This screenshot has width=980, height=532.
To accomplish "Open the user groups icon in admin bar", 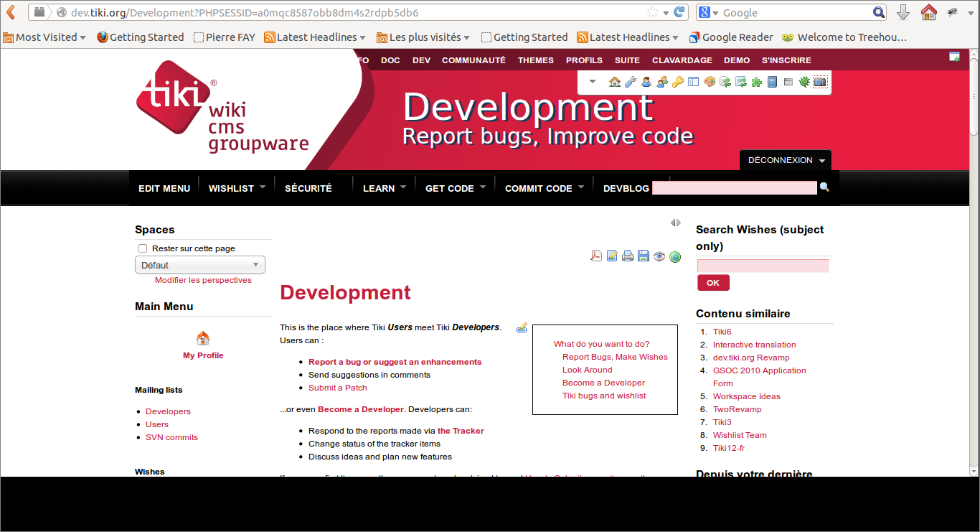I will point(662,82).
